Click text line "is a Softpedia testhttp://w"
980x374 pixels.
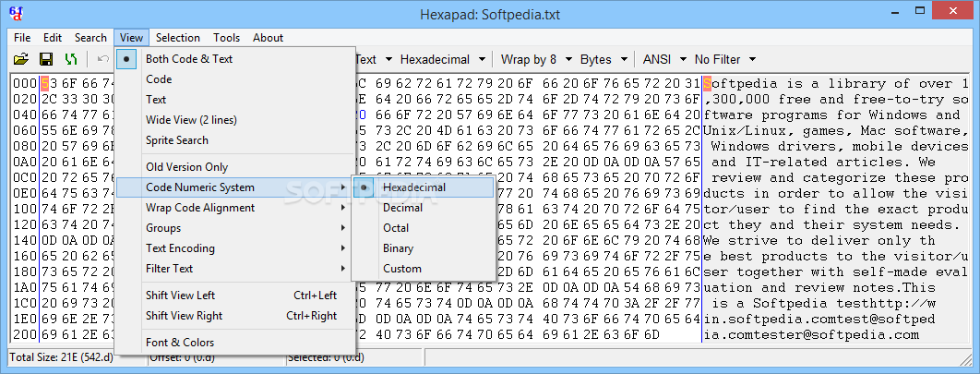823,303
